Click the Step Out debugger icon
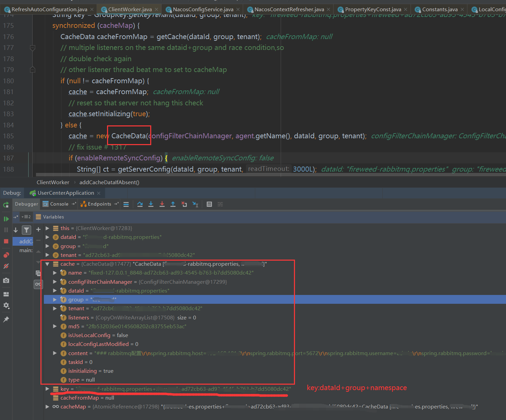 coord(173,204)
